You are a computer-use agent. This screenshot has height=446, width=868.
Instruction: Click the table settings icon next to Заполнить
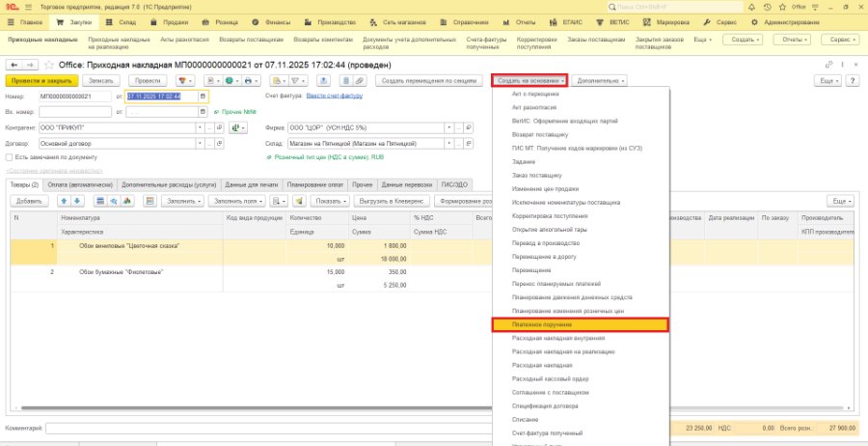149,201
